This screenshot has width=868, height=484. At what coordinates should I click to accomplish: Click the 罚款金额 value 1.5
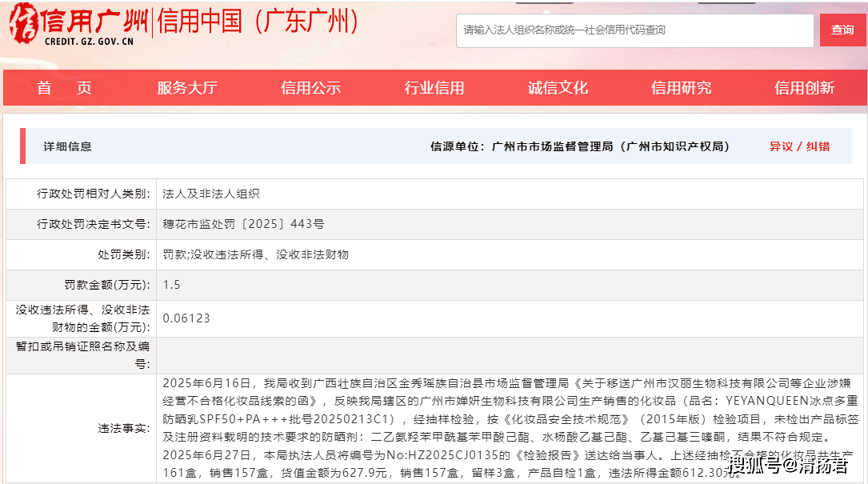coord(171,285)
